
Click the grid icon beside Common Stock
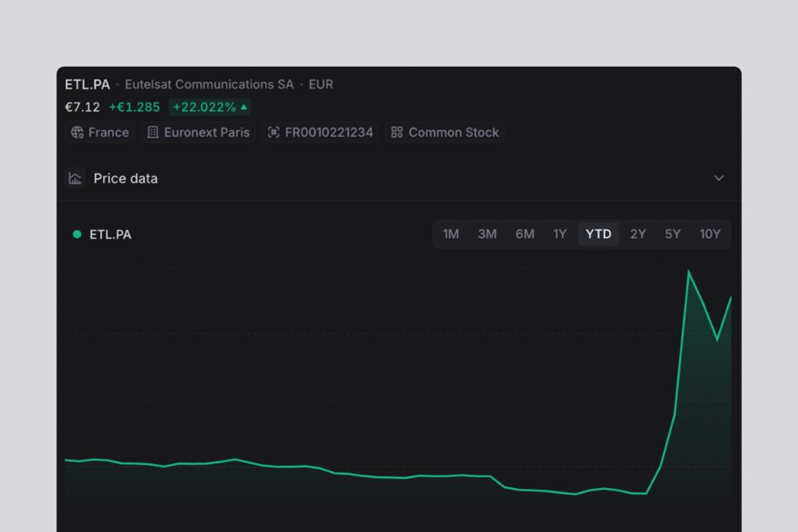coord(397,132)
